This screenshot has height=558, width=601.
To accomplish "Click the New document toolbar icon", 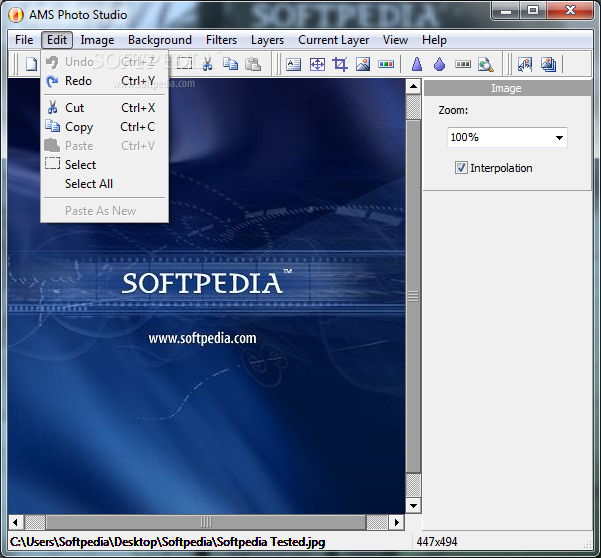I will point(31,64).
